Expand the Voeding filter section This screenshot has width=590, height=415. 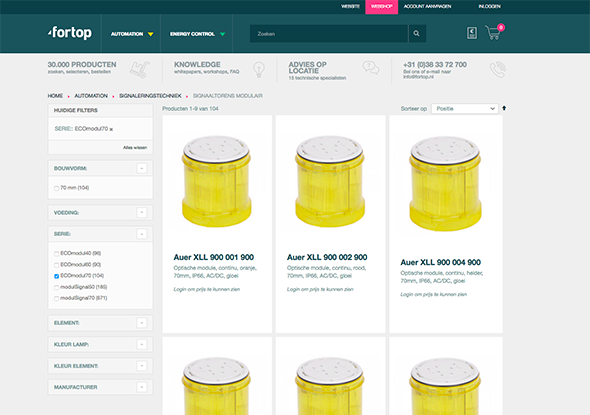[x=141, y=213]
